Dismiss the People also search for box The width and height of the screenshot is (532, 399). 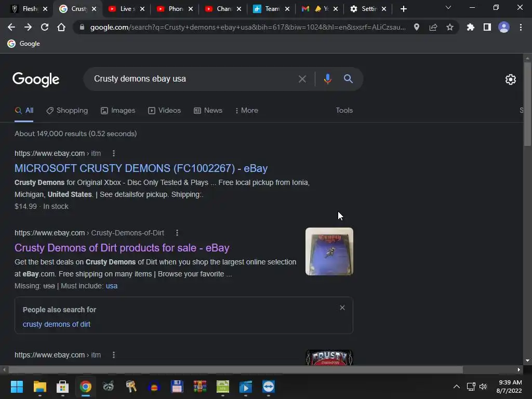tap(342, 308)
